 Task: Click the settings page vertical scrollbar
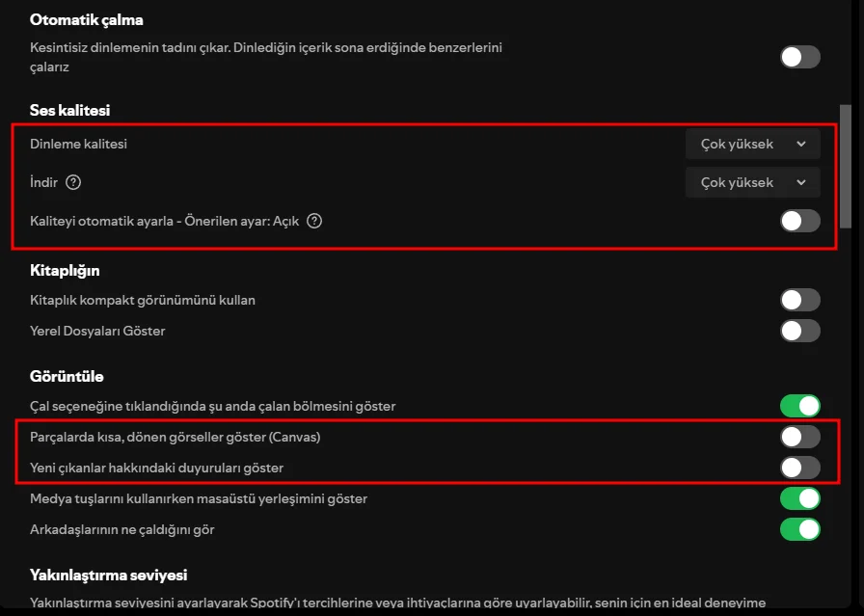pos(846,164)
